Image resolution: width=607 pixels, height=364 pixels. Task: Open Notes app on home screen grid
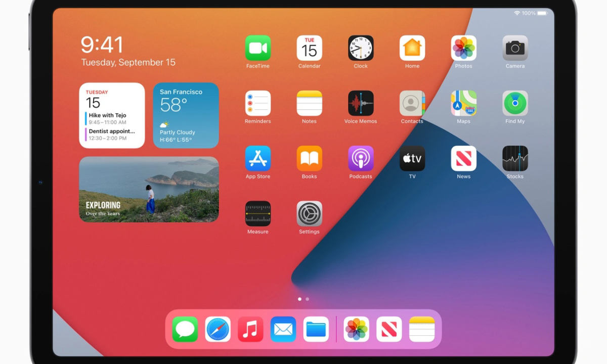pyautogui.click(x=309, y=103)
